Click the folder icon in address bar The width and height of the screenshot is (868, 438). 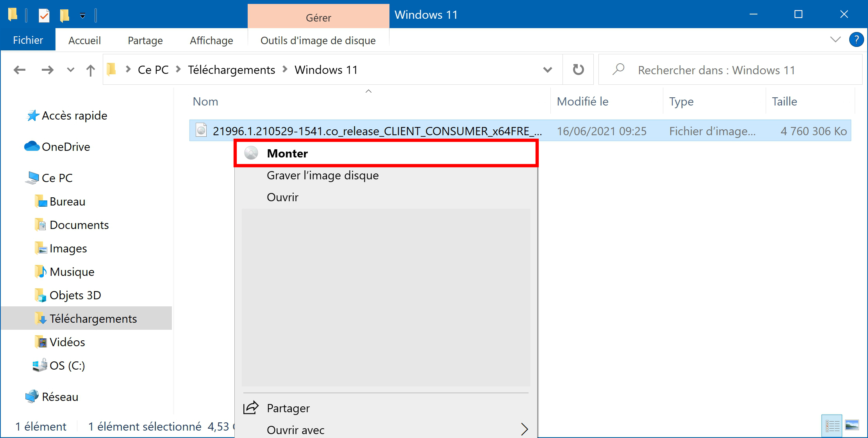pos(111,69)
